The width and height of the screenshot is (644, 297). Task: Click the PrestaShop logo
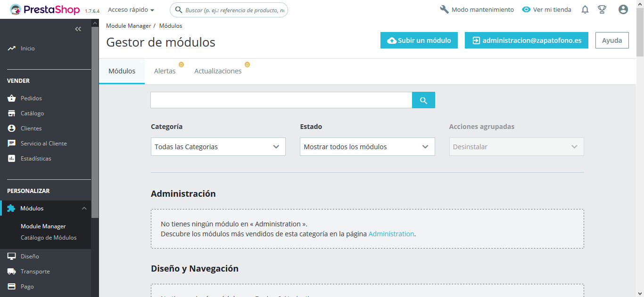tap(45, 9)
